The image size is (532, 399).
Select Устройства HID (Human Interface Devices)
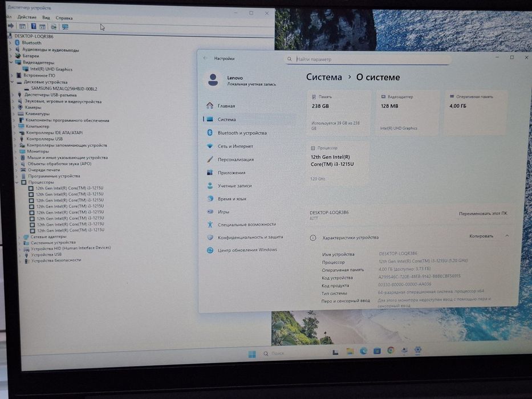coord(71,248)
